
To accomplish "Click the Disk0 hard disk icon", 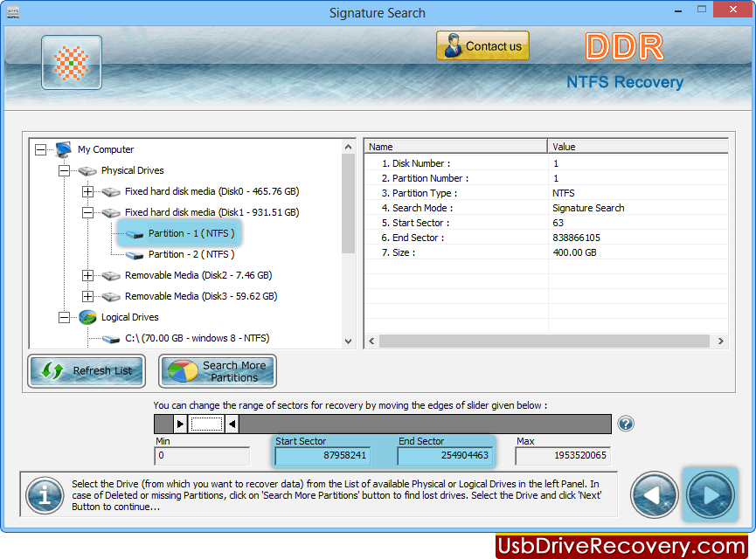I will click(111, 192).
